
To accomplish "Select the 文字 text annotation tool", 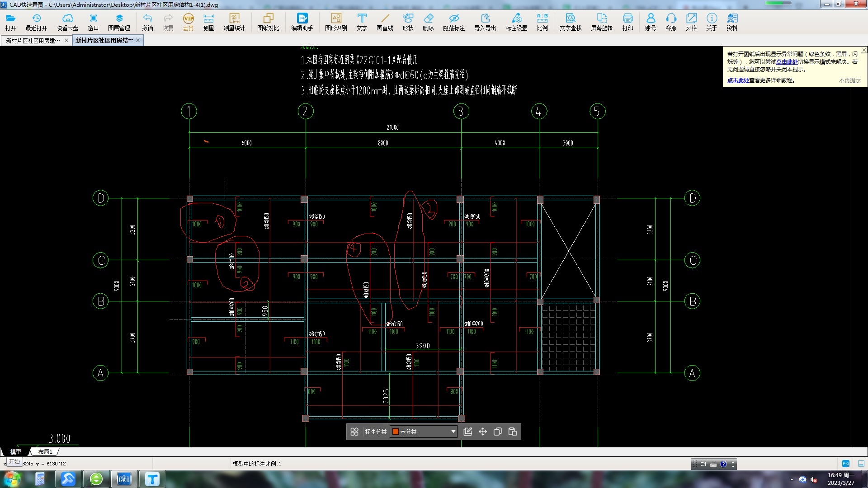I will (362, 22).
